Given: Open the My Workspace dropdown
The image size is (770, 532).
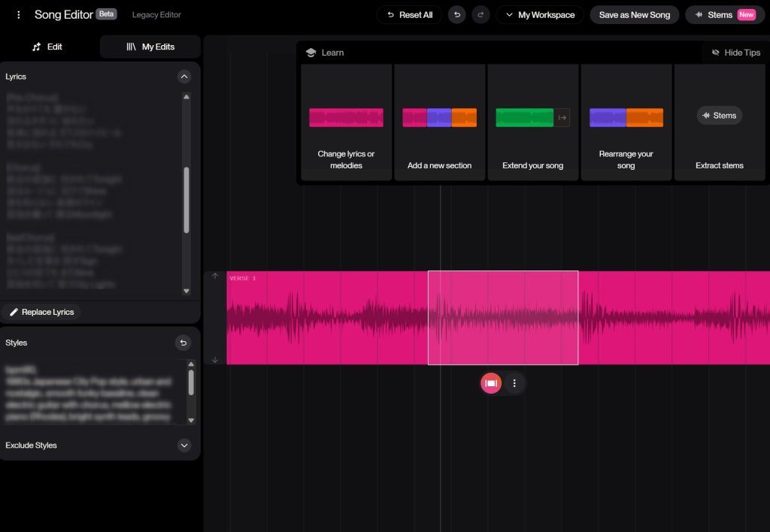Looking at the screenshot, I should coord(539,15).
